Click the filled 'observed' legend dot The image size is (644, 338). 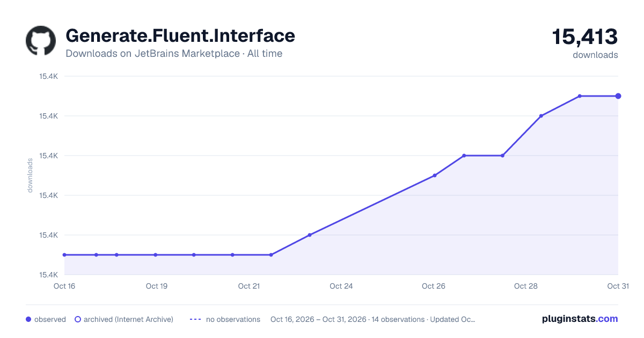tap(28, 319)
